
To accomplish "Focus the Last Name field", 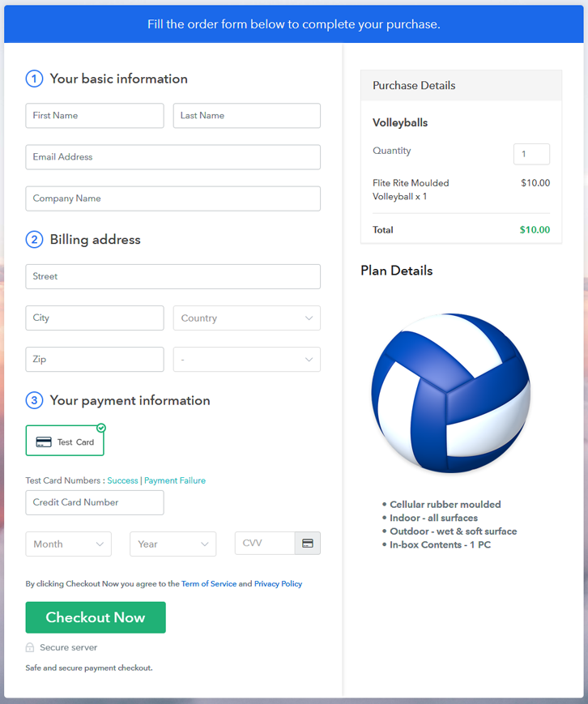I will pos(247,115).
